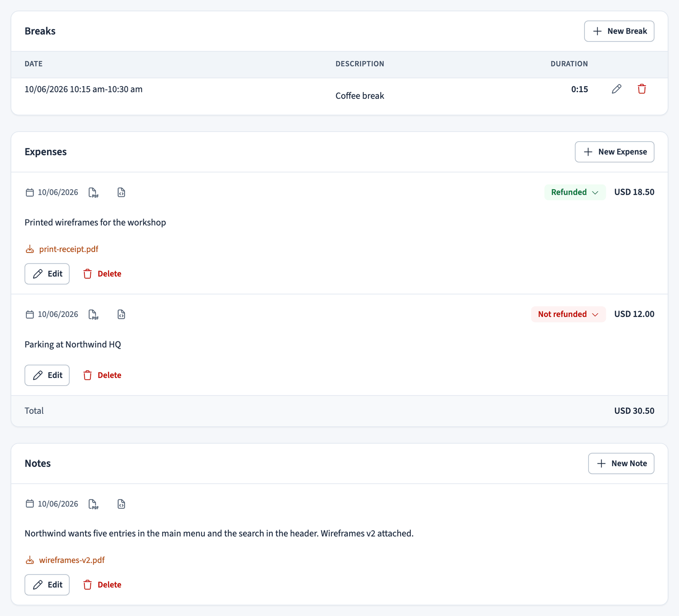Click calendar icon on Parking expense
Screen dimensions: 679x616
coord(30,314)
